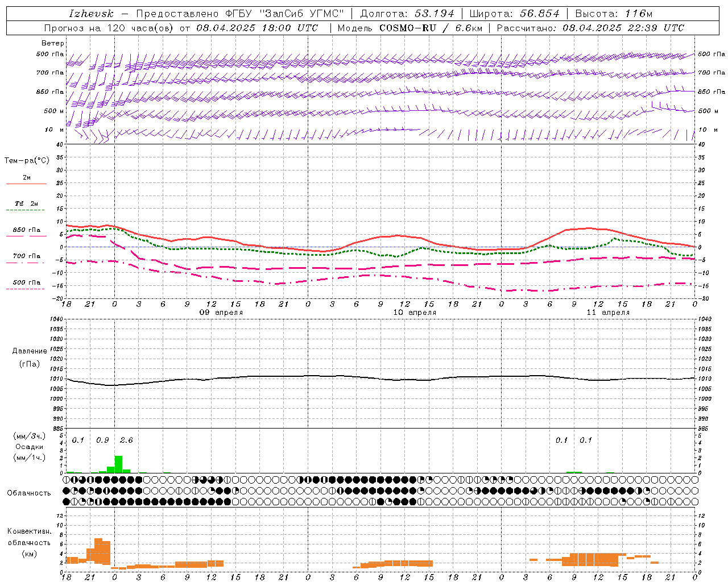Click the Широта: 56.854 value
This screenshot has height=582, width=728.
click(514, 14)
